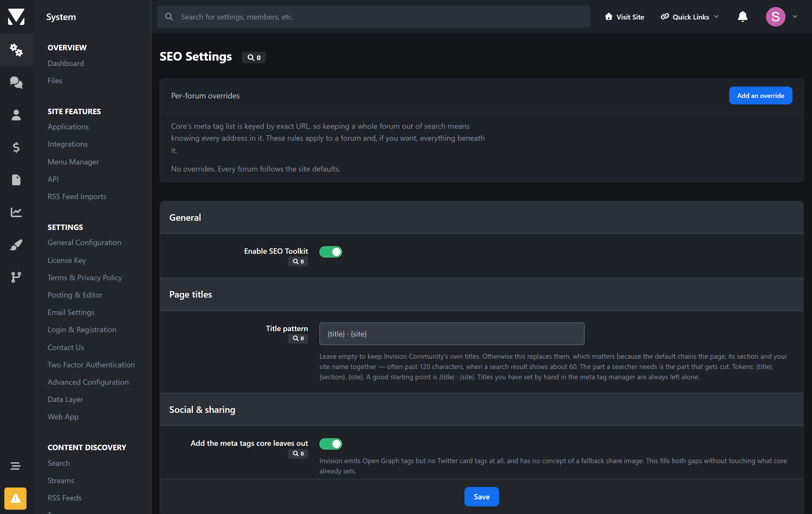Open Integrations in the sidebar
812x514 pixels.
tap(67, 144)
